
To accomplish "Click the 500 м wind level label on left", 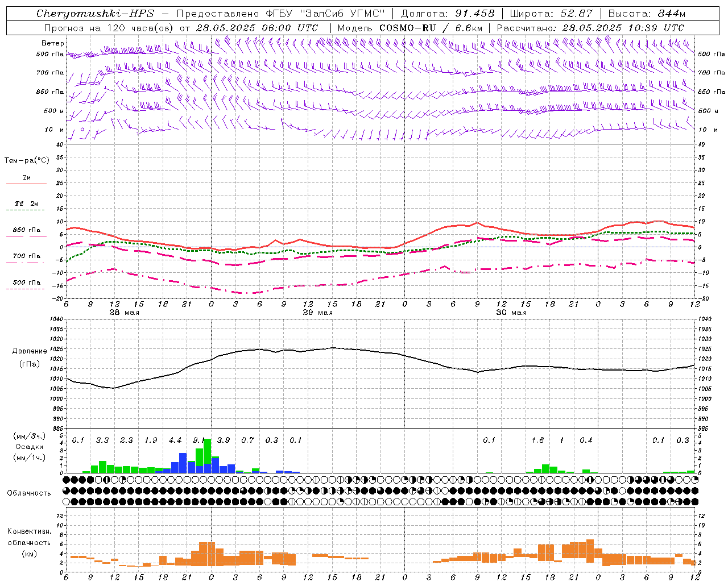I will click(55, 111).
